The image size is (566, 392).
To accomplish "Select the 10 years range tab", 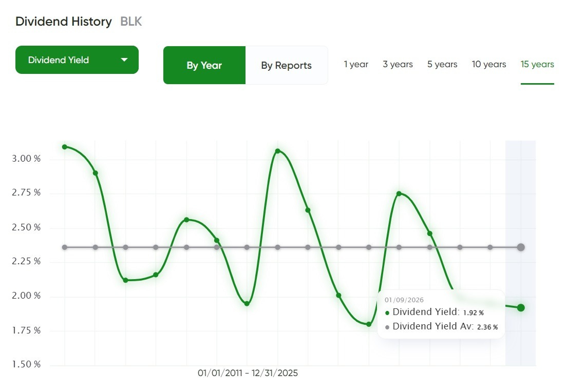I will click(x=489, y=64).
